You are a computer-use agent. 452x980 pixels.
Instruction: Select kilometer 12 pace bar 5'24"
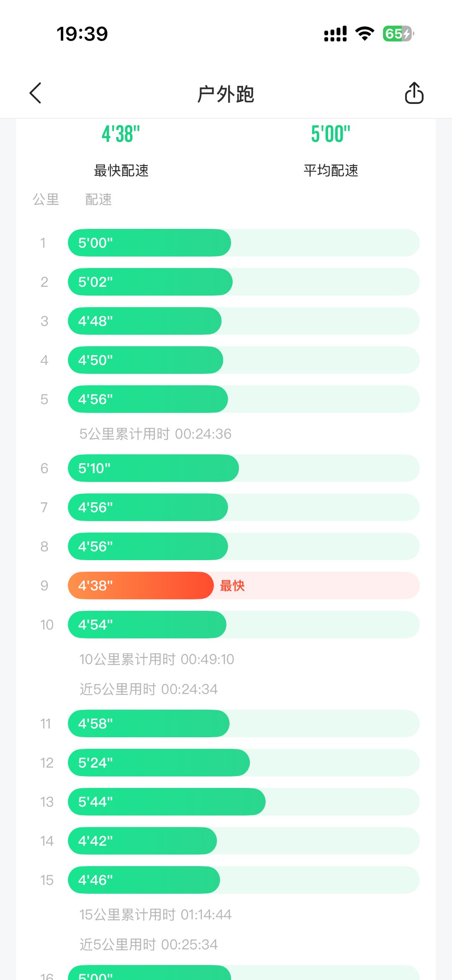pos(159,763)
